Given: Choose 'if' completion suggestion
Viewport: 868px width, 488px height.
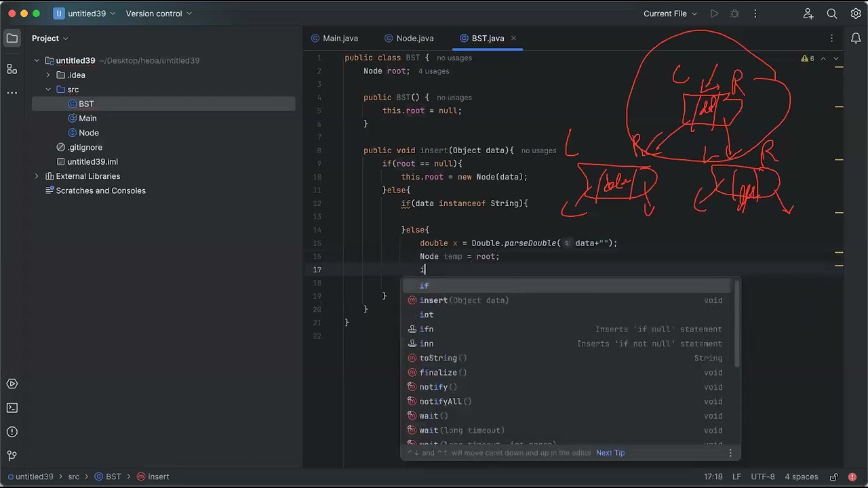Looking at the screenshot, I should pyautogui.click(x=566, y=286).
